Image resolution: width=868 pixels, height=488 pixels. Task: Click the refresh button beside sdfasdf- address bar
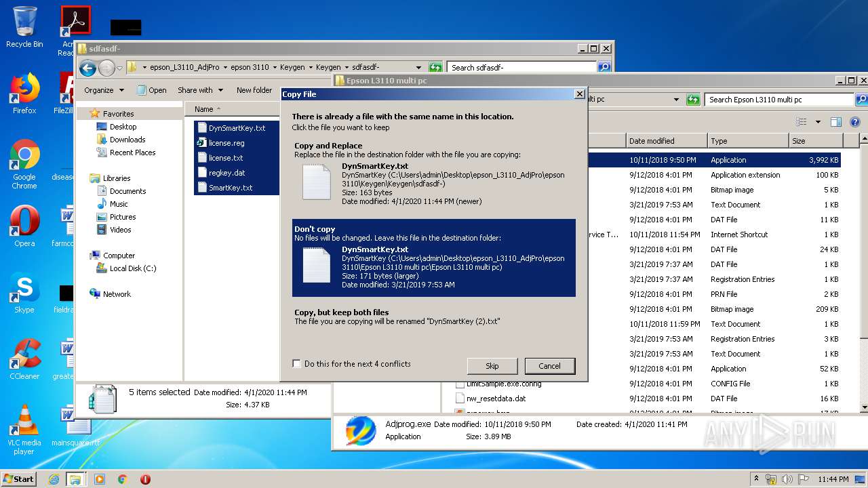coord(435,67)
